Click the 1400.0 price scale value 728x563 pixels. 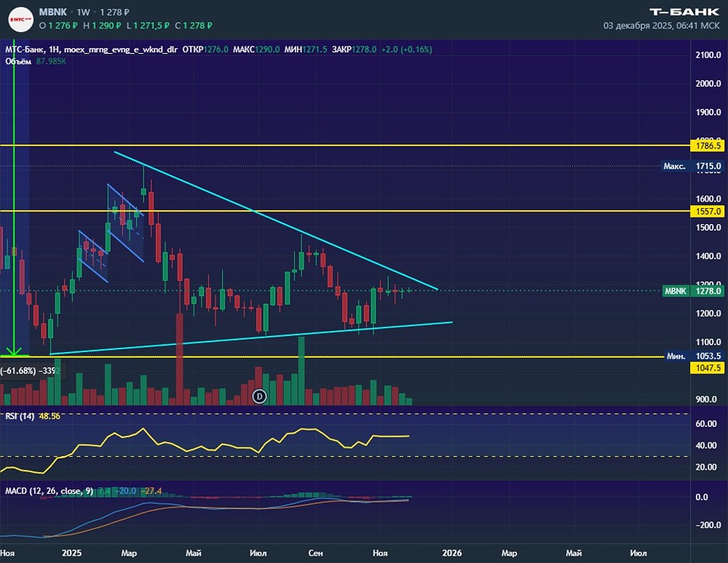click(708, 256)
